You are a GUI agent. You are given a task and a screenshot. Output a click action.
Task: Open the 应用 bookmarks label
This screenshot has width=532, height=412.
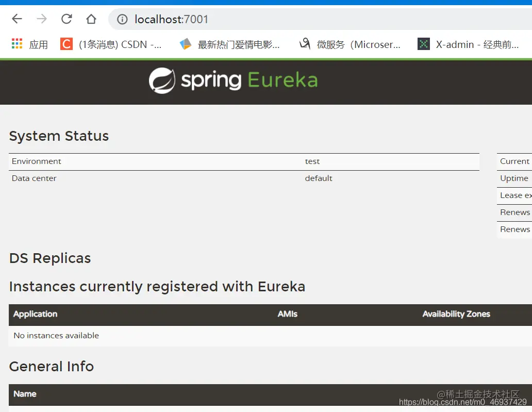38,44
